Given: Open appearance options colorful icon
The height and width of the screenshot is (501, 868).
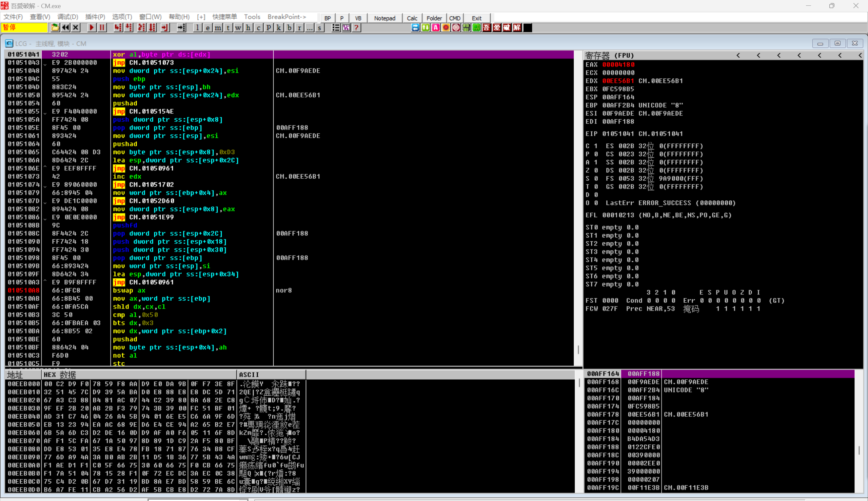Looking at the screenshot, I should [x=346, y=27].
